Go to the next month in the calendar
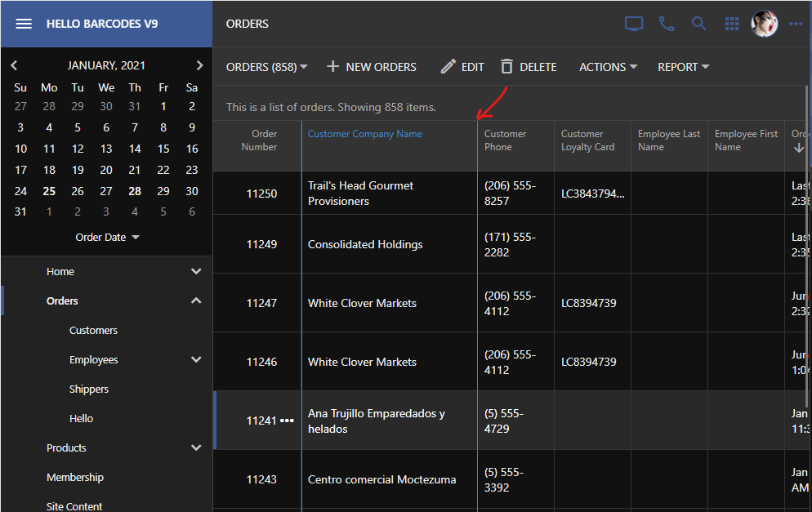 click(x=199, y=65)
